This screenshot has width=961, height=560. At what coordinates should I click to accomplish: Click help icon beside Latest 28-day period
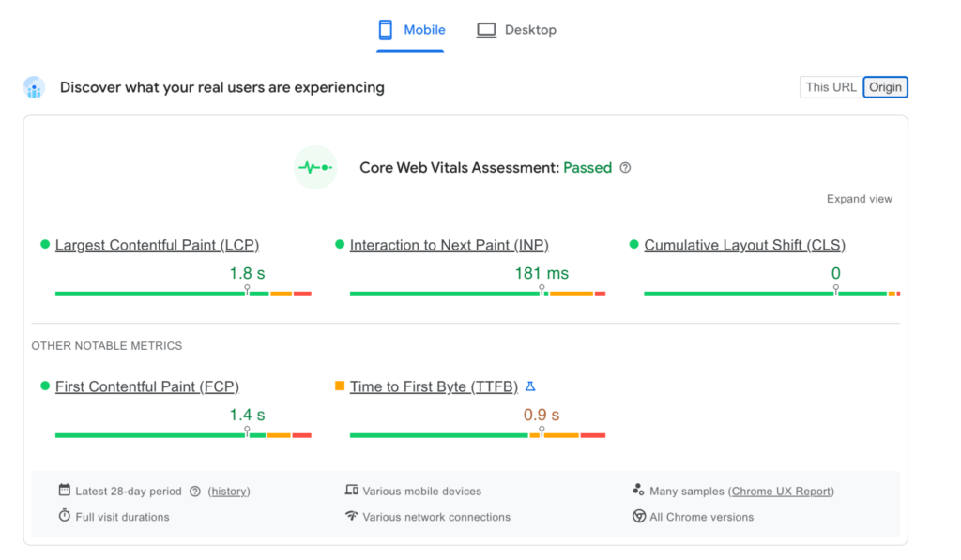click(195, 492)
